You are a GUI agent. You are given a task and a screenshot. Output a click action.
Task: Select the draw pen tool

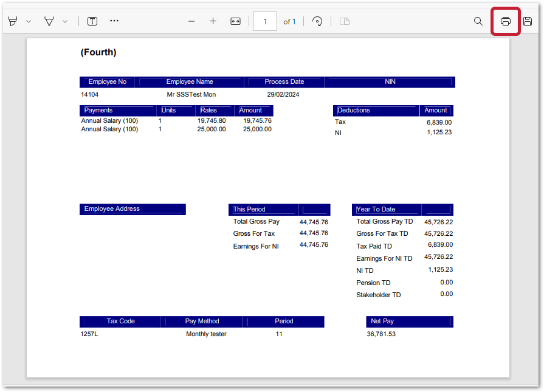[49, 21]
